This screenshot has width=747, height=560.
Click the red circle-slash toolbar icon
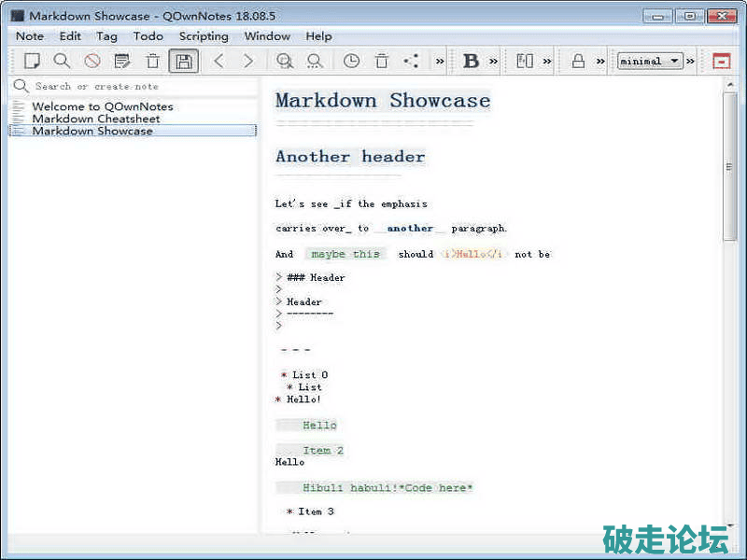[x=92, y=62]
